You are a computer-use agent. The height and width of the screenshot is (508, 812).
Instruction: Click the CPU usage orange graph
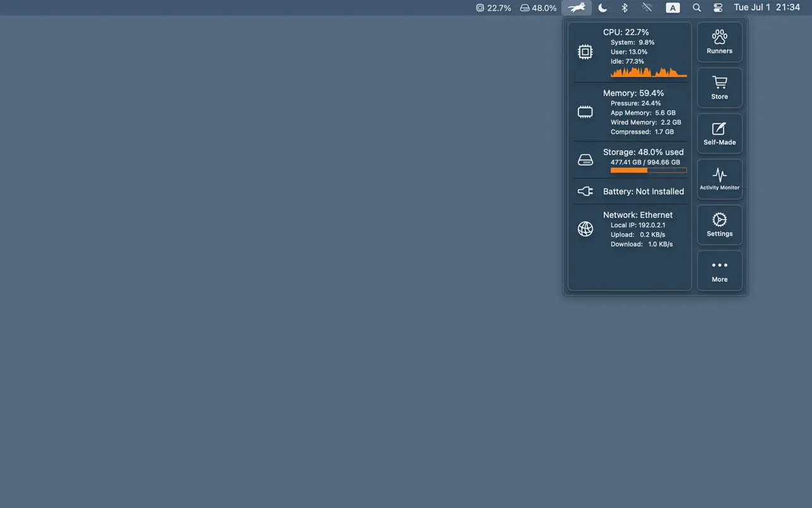coord(648,72)
